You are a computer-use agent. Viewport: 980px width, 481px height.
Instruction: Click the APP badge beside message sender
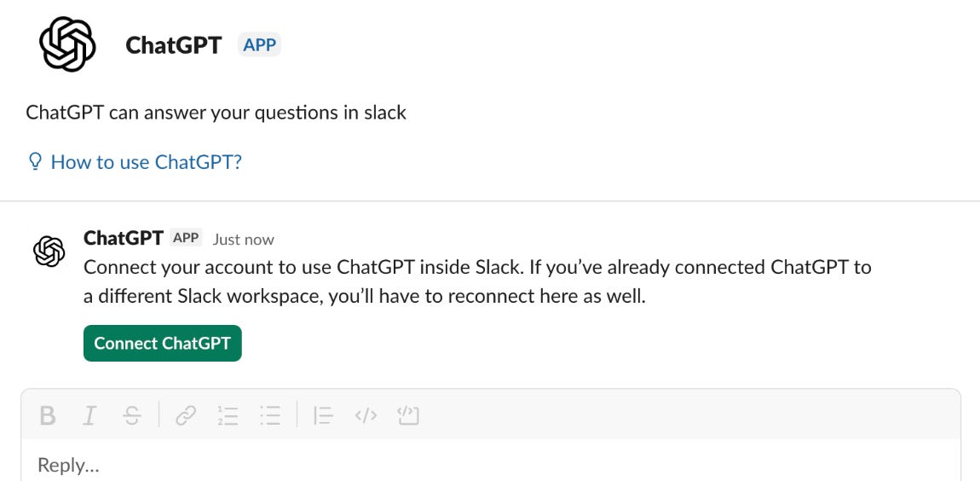click(x=186, y=239)
